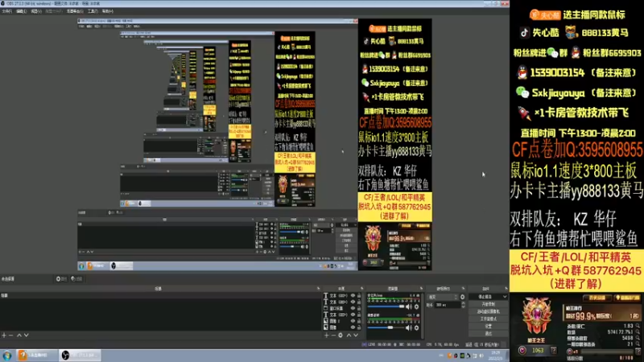Pop out the scenes dock using its header icon
Image resolution: width=644 pixels, height=362 pixels.
click(x=318, y=289)
